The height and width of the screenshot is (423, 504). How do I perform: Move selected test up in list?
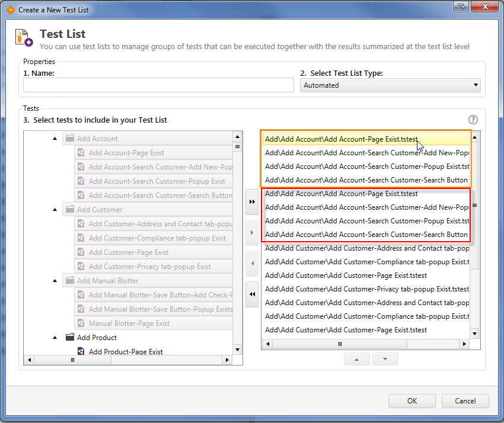356,359
